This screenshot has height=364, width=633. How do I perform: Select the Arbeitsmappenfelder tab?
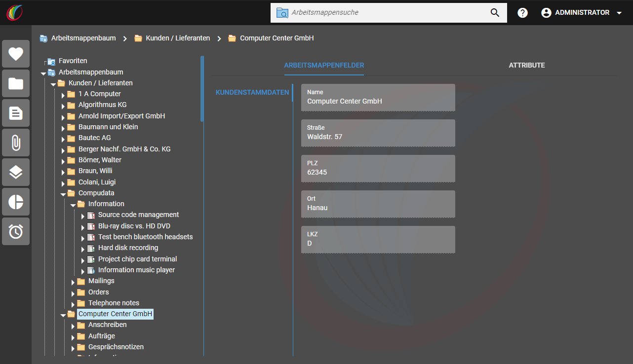[x=324, y=65]
